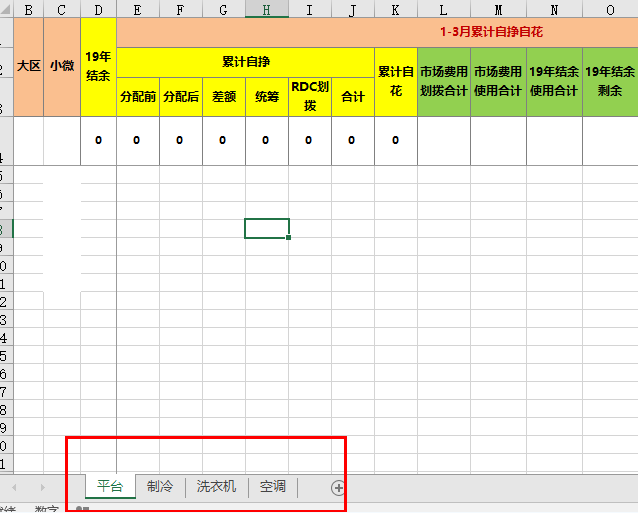
Task: Click the 差额 header cell
Action: 224,97
